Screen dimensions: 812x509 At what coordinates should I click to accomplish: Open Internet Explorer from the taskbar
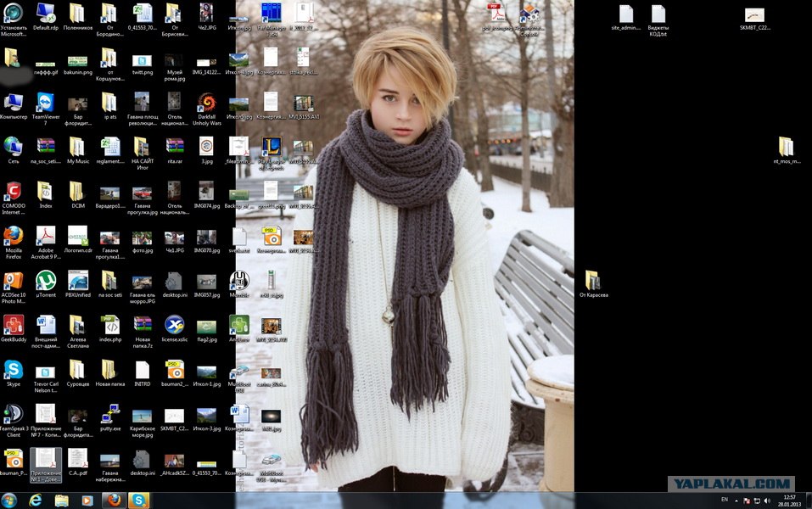point(36,501)
